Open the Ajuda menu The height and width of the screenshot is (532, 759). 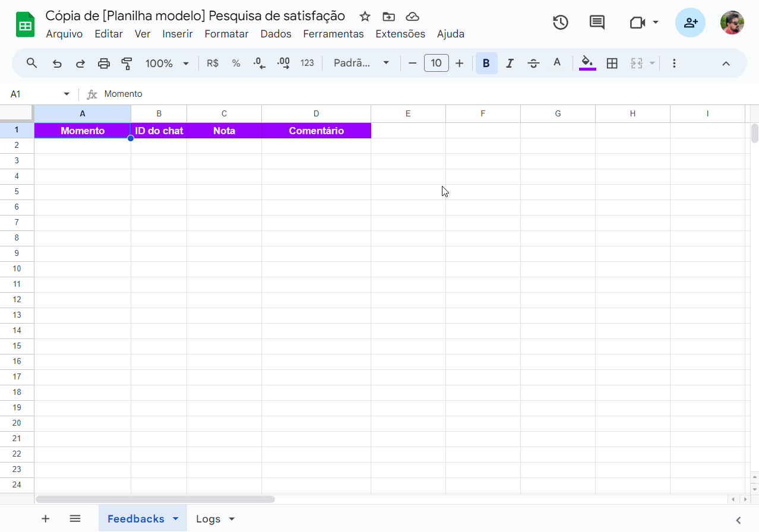coord(451,34)
